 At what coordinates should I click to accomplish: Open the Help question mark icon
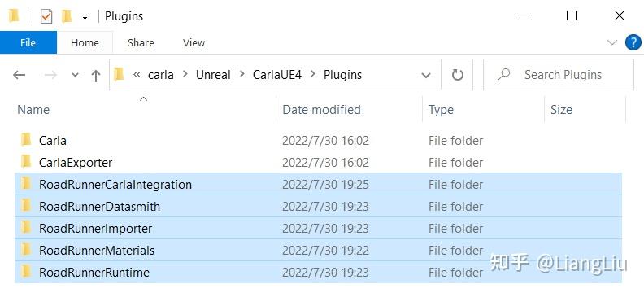pyautogui.click(x=633, y=42)
